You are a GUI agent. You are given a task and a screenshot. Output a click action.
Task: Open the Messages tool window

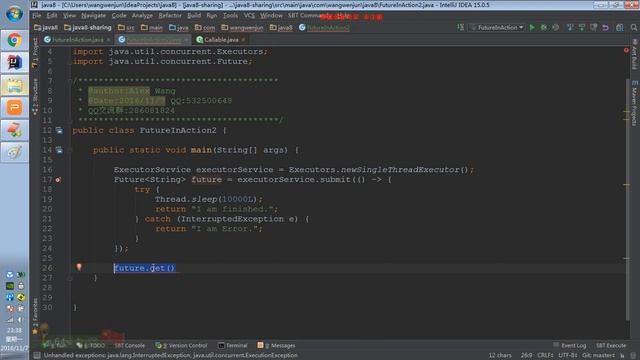tap(276, 345)
